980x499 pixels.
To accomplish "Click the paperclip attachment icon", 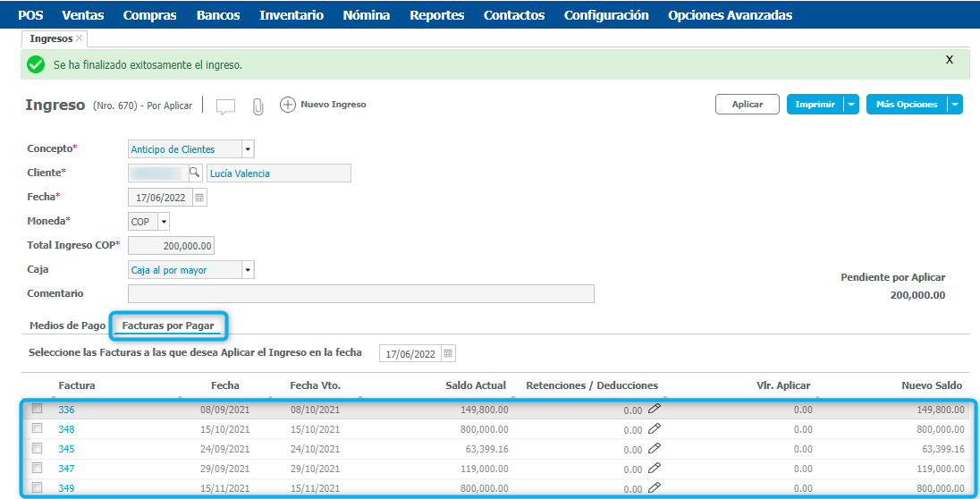I will [x=258, y=106].
